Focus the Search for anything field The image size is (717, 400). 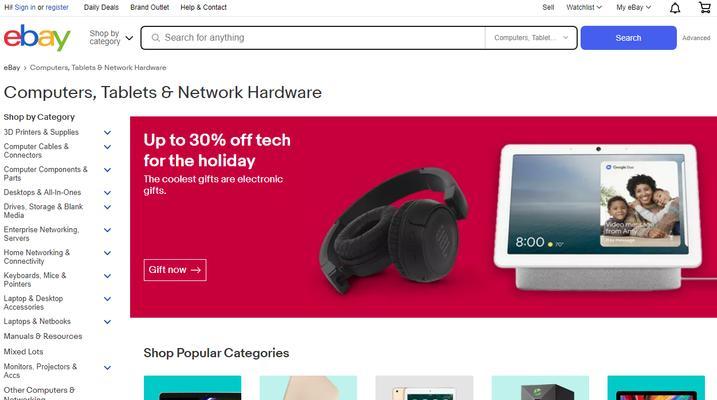tap(320, 38)
